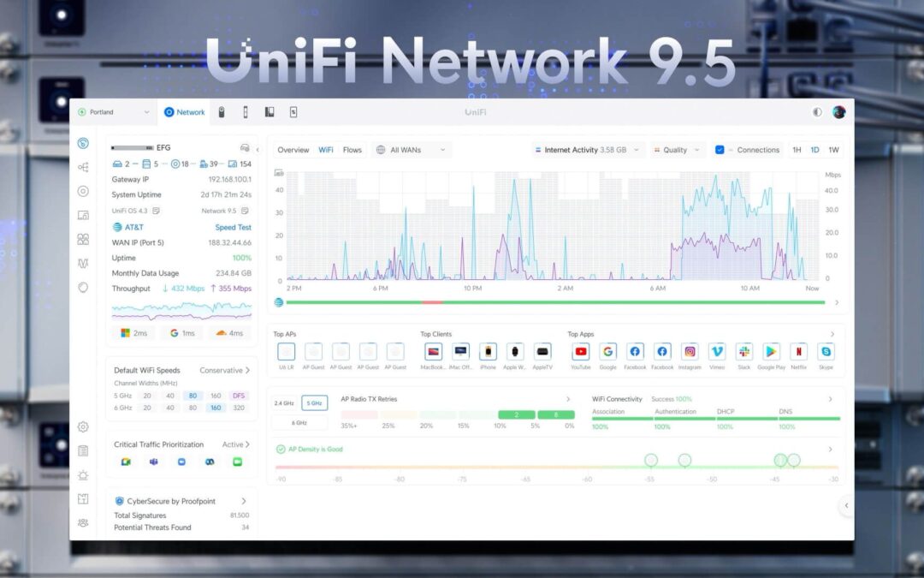924x578 pixels.
Task: Click the AT&T WAN uptime status bar
Action: click(x=556, y=302)
